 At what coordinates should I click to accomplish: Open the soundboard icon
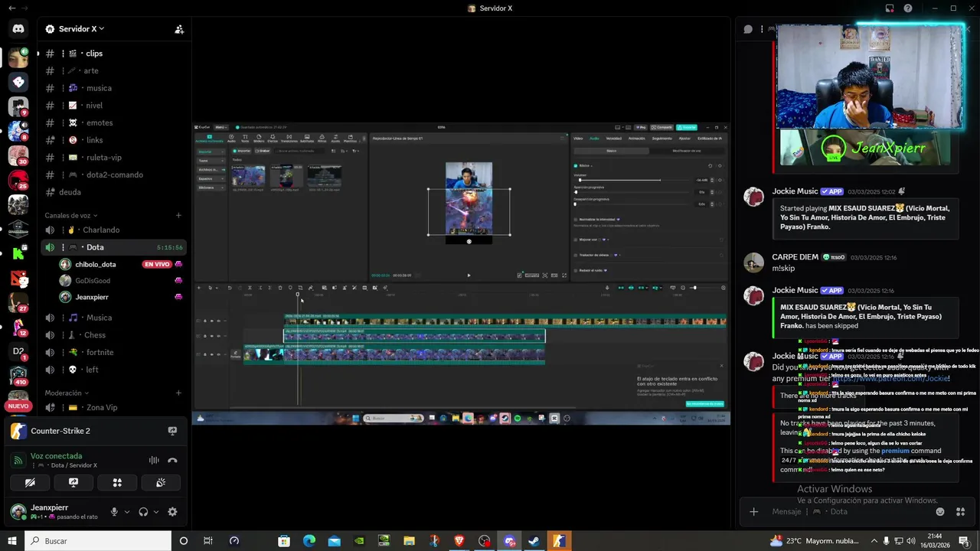coord(161,483)
